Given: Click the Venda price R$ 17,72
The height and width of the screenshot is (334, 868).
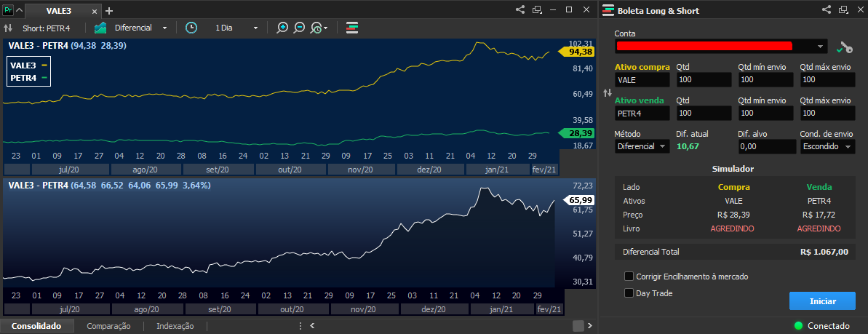Looking at the screenshot, I should (x=819, y=215).
